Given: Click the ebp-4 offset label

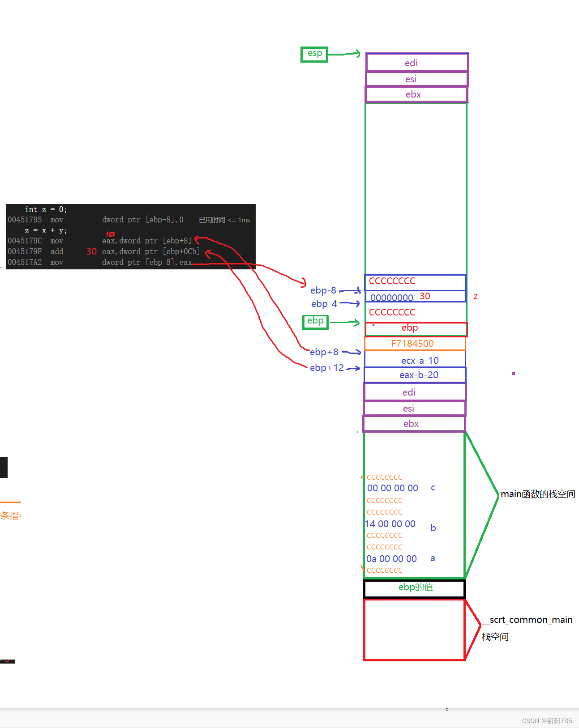Looking at the screenshot, I should [x=324, y=304].
